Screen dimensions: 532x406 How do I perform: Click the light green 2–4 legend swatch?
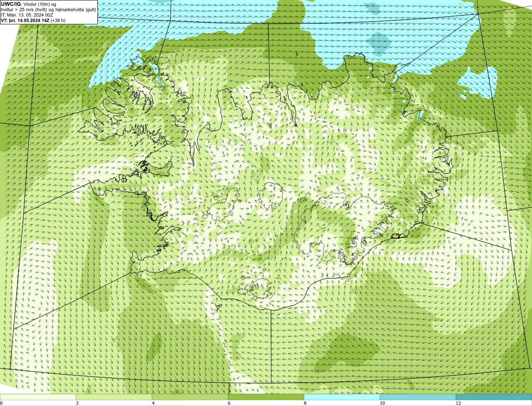tap(114, 397)
